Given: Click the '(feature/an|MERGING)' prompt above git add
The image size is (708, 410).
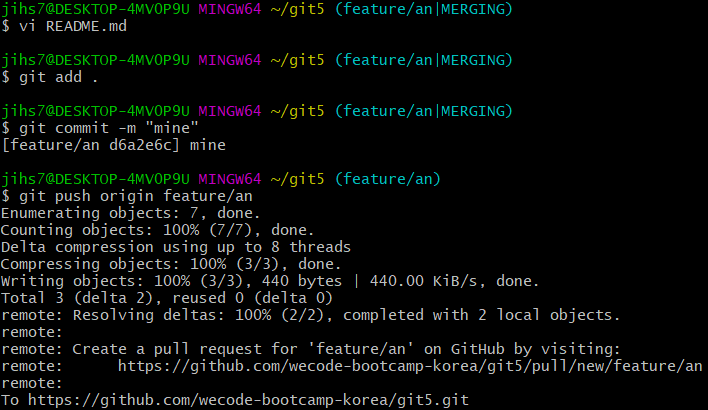Looking at the screenshot, I should coord(424,60).
